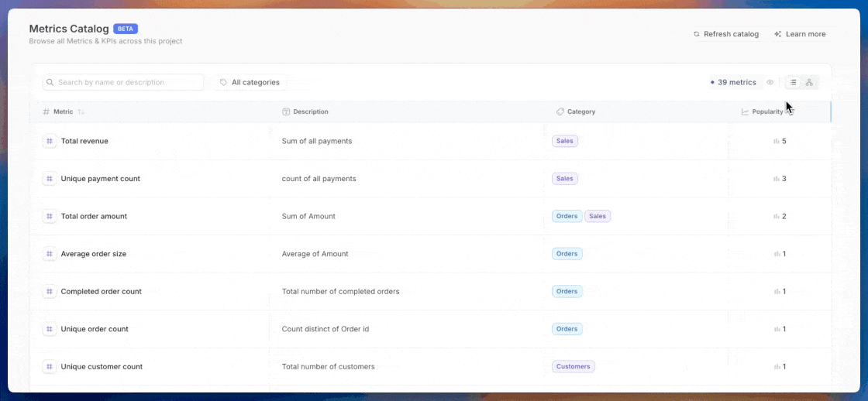
Task: Click the hash icon next to Unique payment count
Action: pyautogui.click(x=50, y=179)
